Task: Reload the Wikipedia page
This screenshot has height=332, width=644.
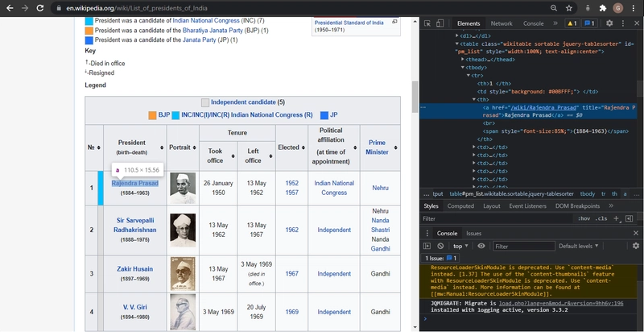Action: pyautogui.click(x=39, y=8)
